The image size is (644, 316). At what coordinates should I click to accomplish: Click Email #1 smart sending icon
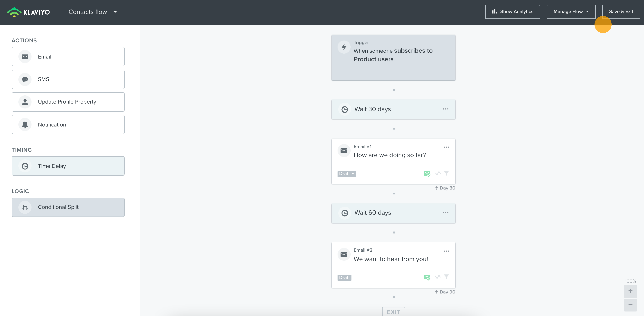pyautogui.click(x=427, y=174)
